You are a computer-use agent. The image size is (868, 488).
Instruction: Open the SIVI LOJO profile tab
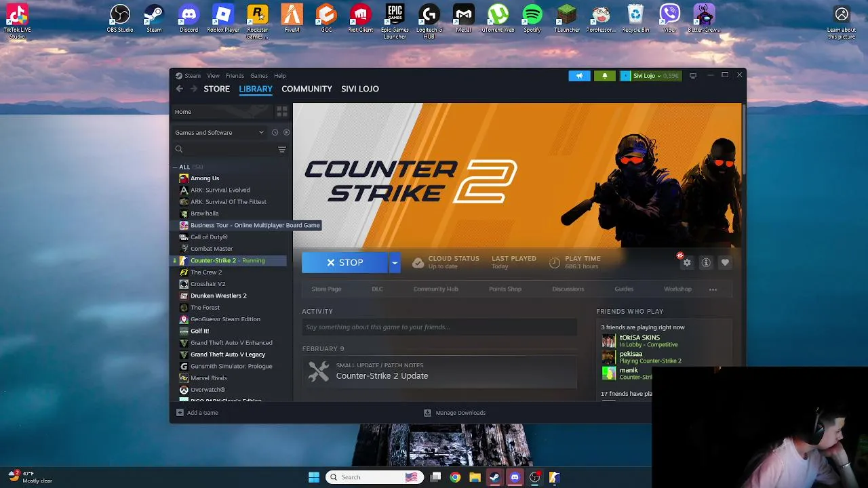[360, 89]
